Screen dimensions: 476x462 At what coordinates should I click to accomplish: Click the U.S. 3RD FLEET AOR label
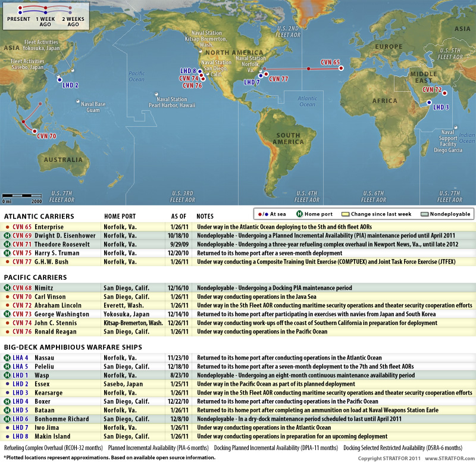183,196
